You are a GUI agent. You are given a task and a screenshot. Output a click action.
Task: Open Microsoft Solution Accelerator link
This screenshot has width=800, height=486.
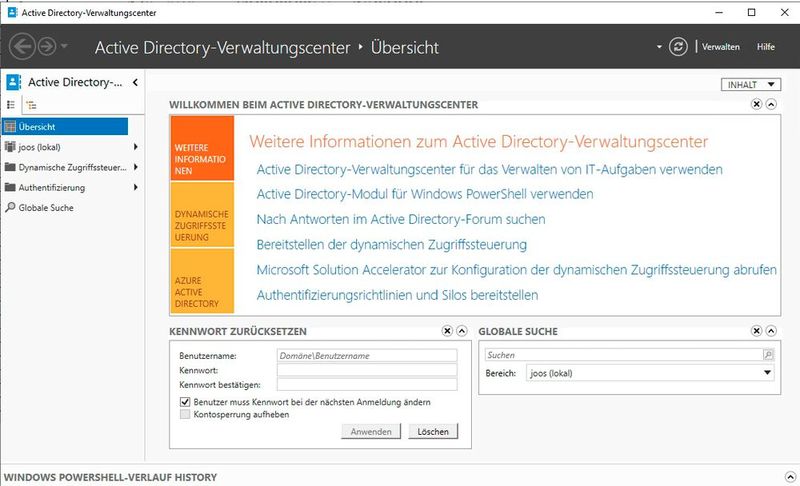pyautogui.click(x=516, y=270)
